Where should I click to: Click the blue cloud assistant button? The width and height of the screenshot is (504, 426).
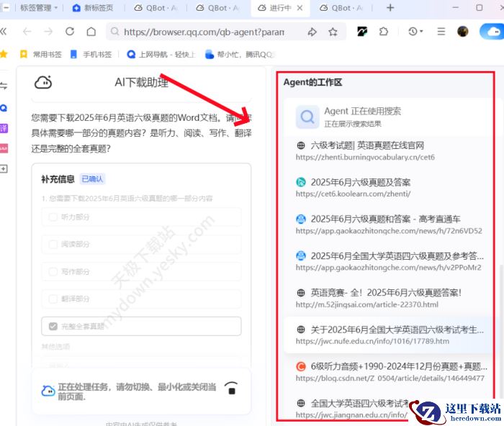coord(492,32)
